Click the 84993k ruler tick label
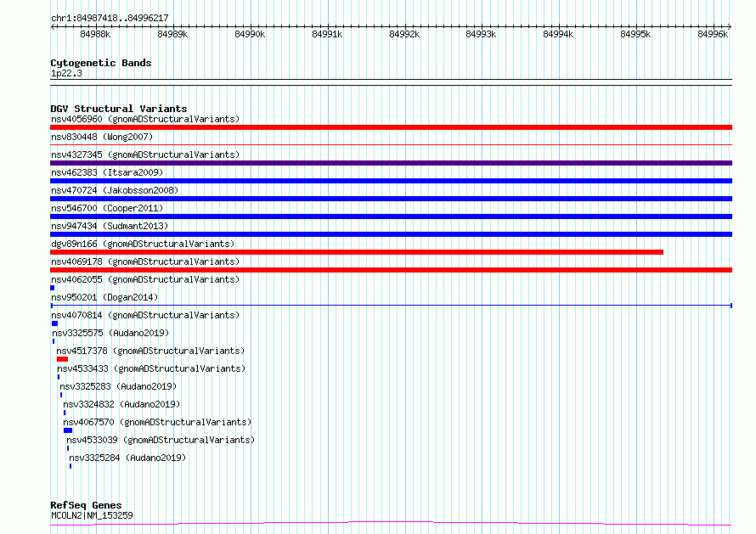The height and width of the screenshot is (534, 756). (481, 34)
